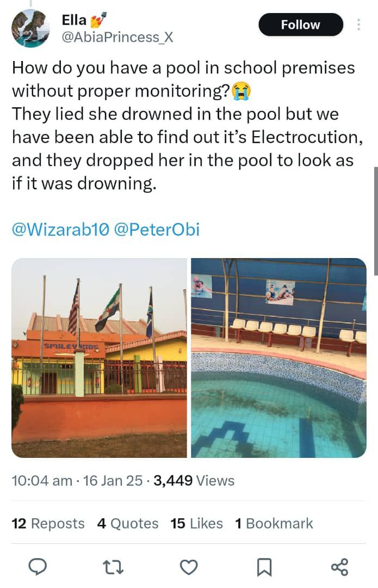The height and width of the screenshot is (588, 378).
Task: Share the tweet using the share icon
Action: point(339,567)
